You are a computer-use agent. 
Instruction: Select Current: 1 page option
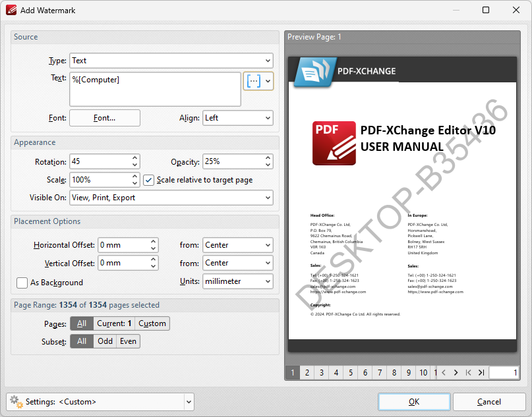point(114,323)
